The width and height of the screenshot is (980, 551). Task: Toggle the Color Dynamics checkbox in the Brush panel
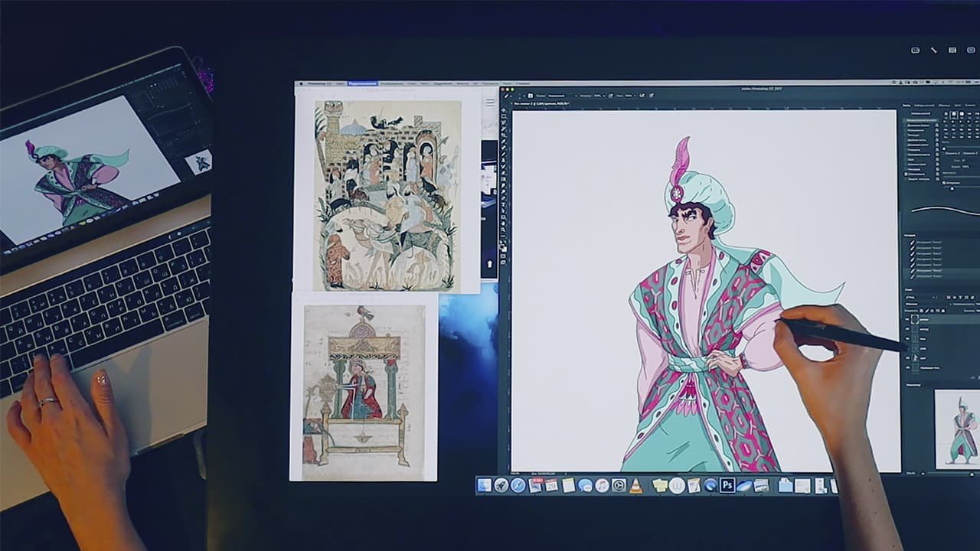click(x=905, y=145)
